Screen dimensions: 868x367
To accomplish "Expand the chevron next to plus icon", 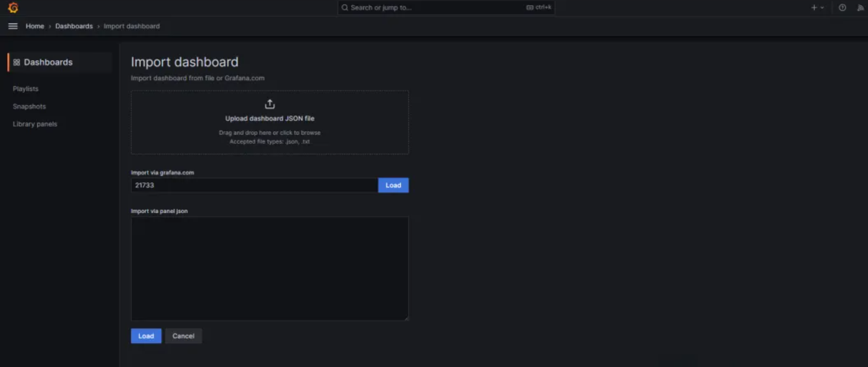I will (x=822, y=8).
